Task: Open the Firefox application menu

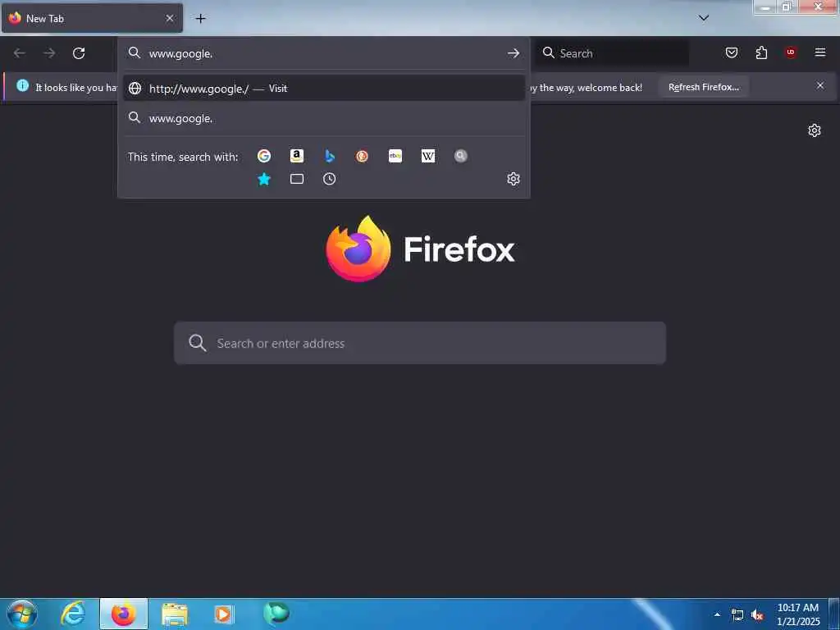Action: pos(820,52)
